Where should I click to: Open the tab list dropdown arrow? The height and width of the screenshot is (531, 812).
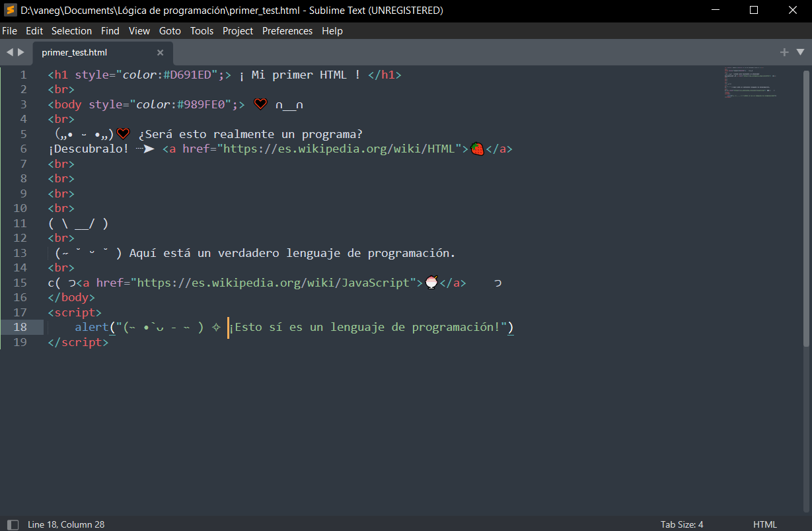tap(800, 52)
